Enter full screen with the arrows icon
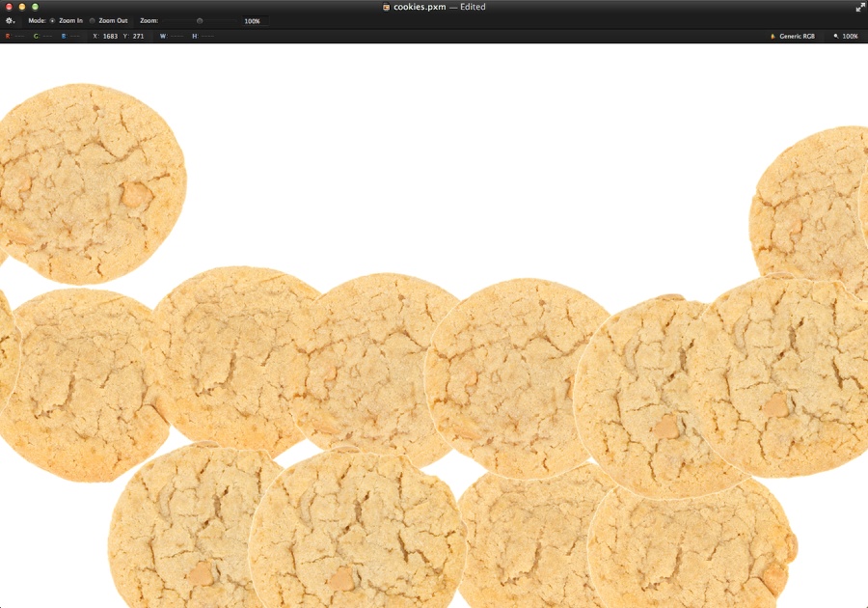 point(860,7)
